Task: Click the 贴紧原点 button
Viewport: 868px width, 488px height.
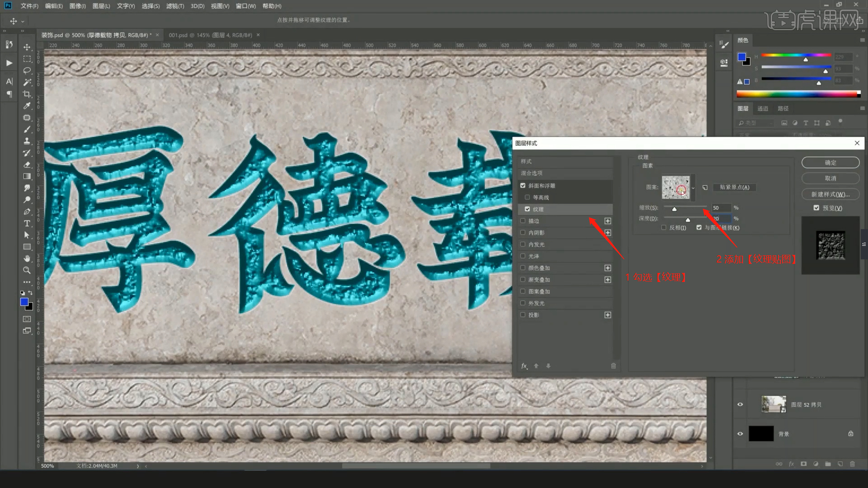Action: [734, 187]
